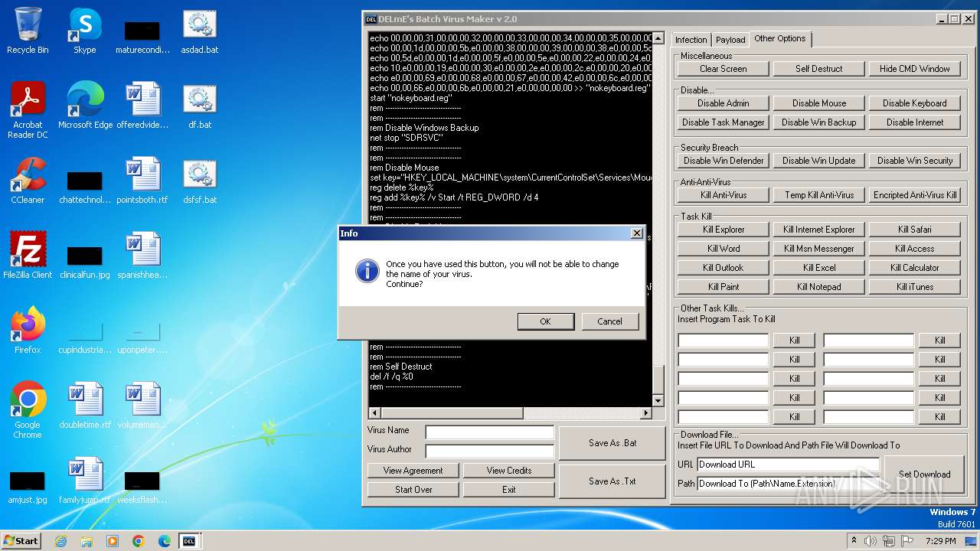Click the Disable Task Manager button
The width and height of the screenshot is (980, 551).
723,122
